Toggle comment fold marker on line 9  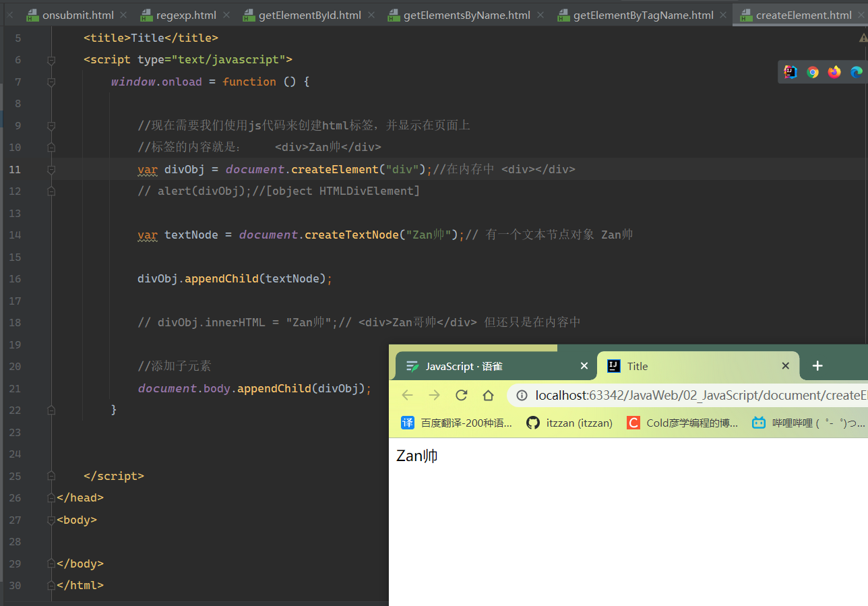point(51,125)
